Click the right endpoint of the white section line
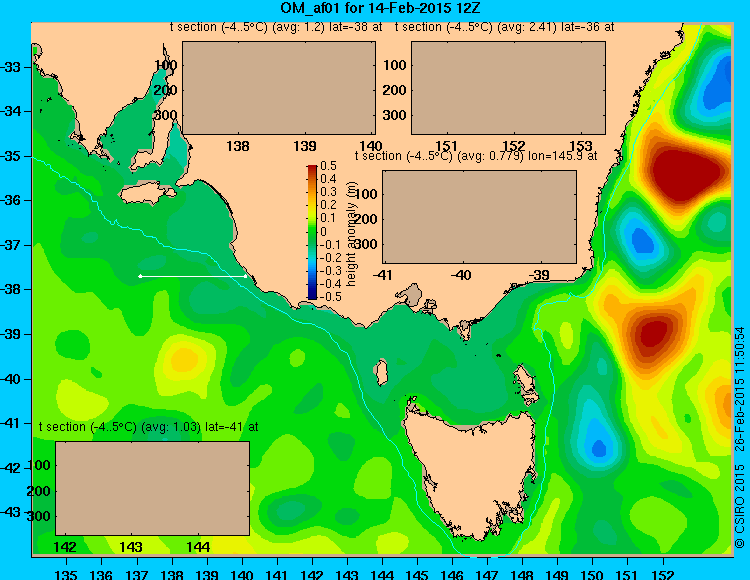 (x=246, y=276)
